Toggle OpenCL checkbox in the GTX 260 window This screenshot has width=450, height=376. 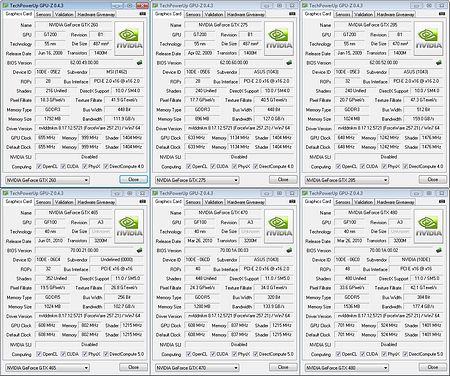click(39, 166)
